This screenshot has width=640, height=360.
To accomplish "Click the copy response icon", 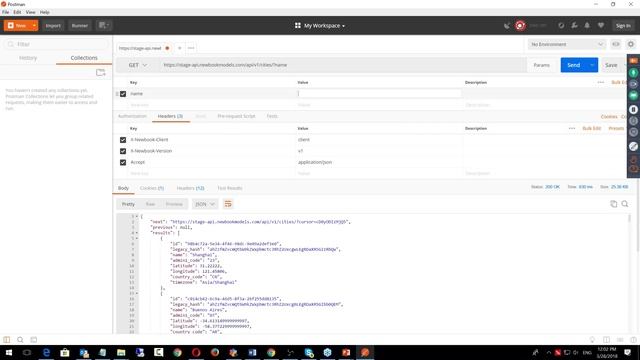I will (x=613, y=204).
